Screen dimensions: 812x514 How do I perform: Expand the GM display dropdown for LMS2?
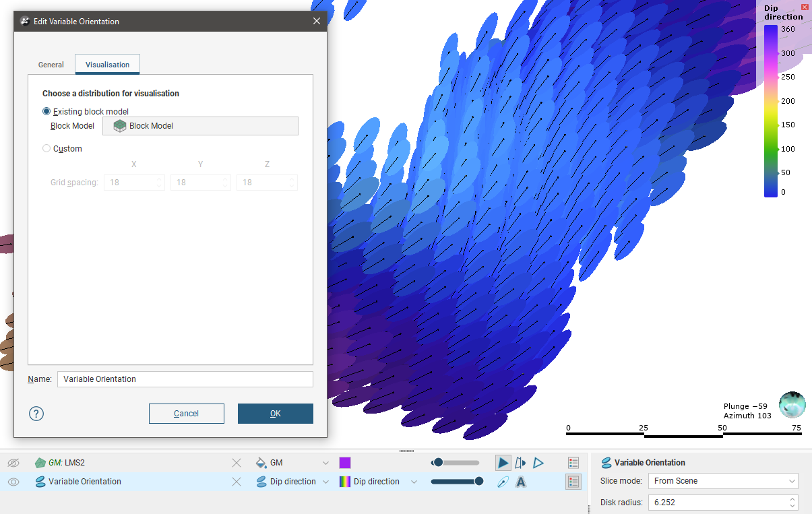tap(325, 463)
